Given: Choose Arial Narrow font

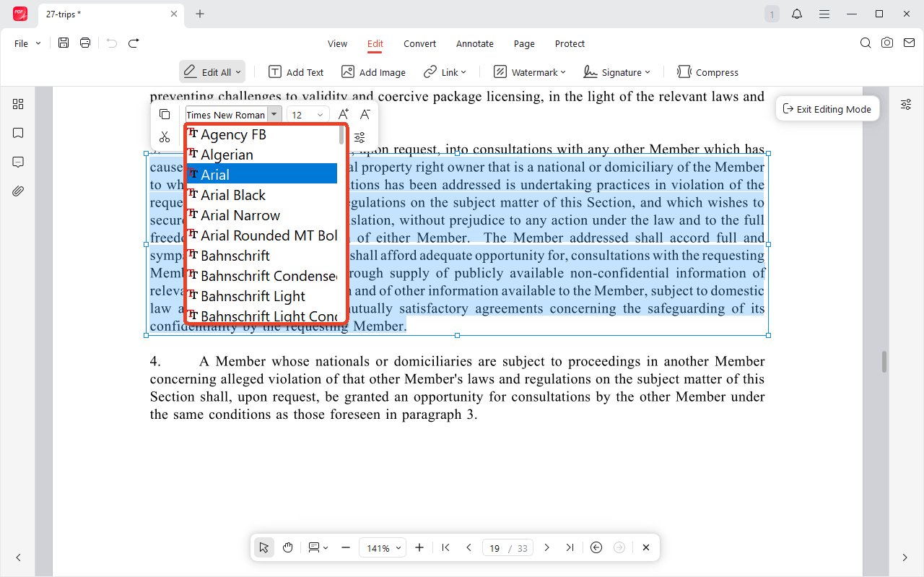Looking at the screenshot, I should pos(262,215).
